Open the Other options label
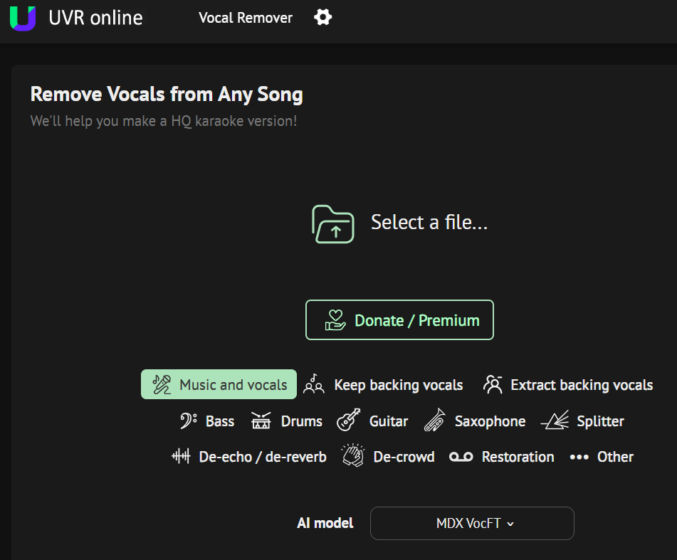 coord(615,457)
